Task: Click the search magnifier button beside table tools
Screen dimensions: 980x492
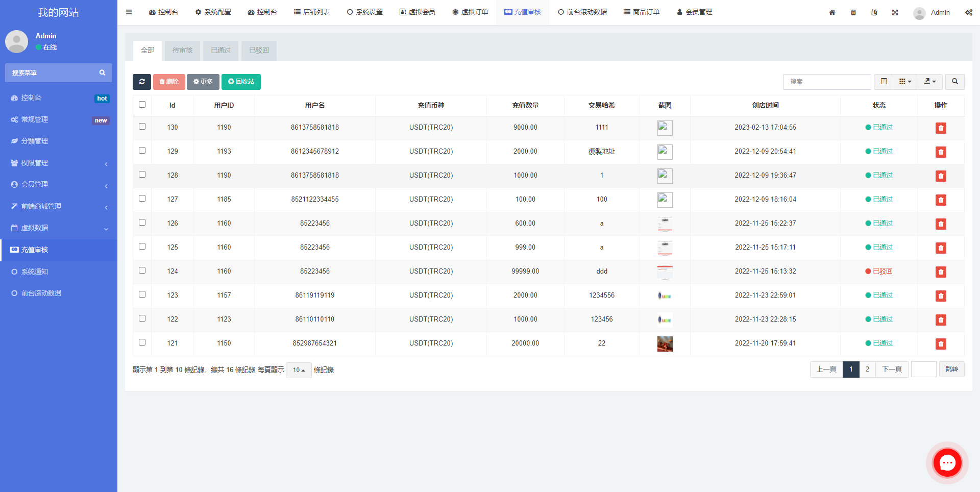Action: coord(954,82)
